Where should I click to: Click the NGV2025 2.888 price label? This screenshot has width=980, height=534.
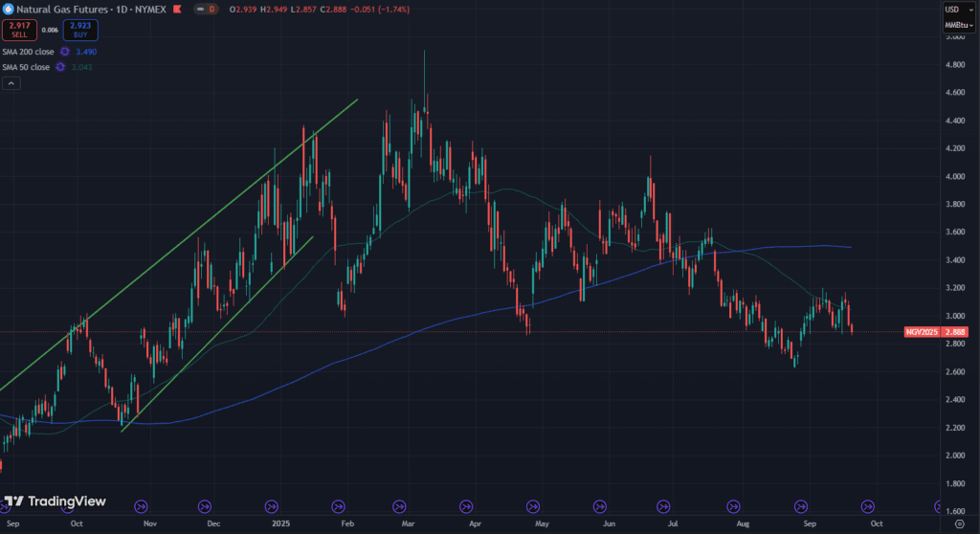[x=937, y=332]
